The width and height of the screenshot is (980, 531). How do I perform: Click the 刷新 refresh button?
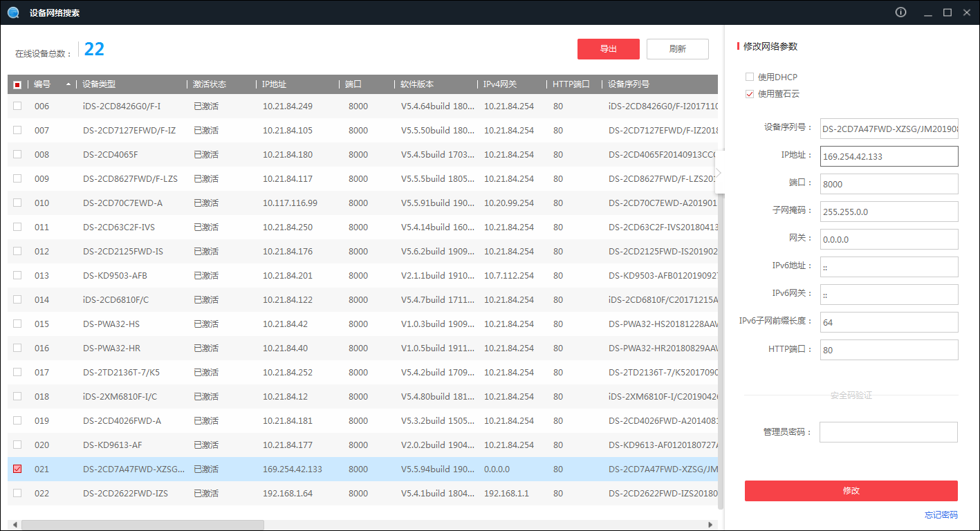(678, 49)
